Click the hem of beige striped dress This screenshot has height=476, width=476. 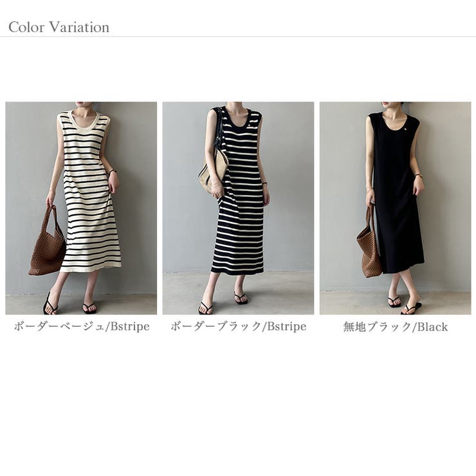point(91,266)
